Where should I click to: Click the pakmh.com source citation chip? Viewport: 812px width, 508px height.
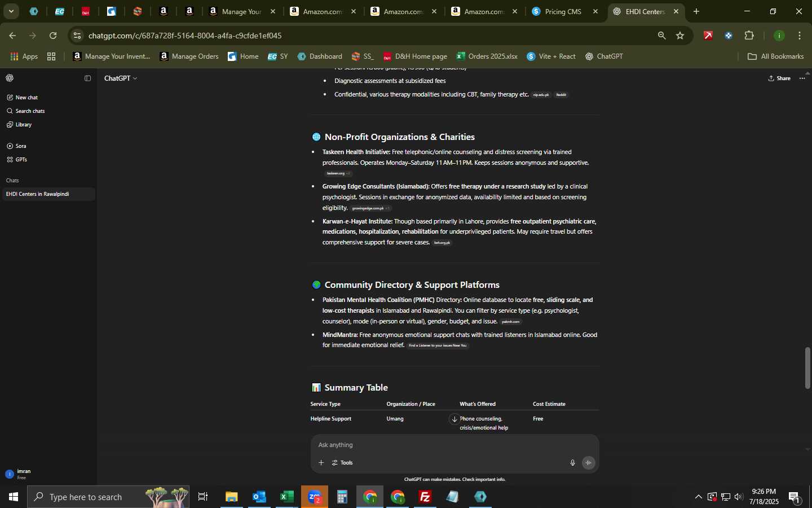click(x=510, y=322)
